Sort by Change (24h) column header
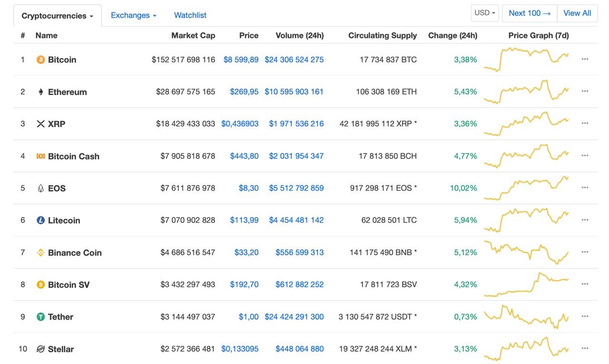 pos(452,36)
